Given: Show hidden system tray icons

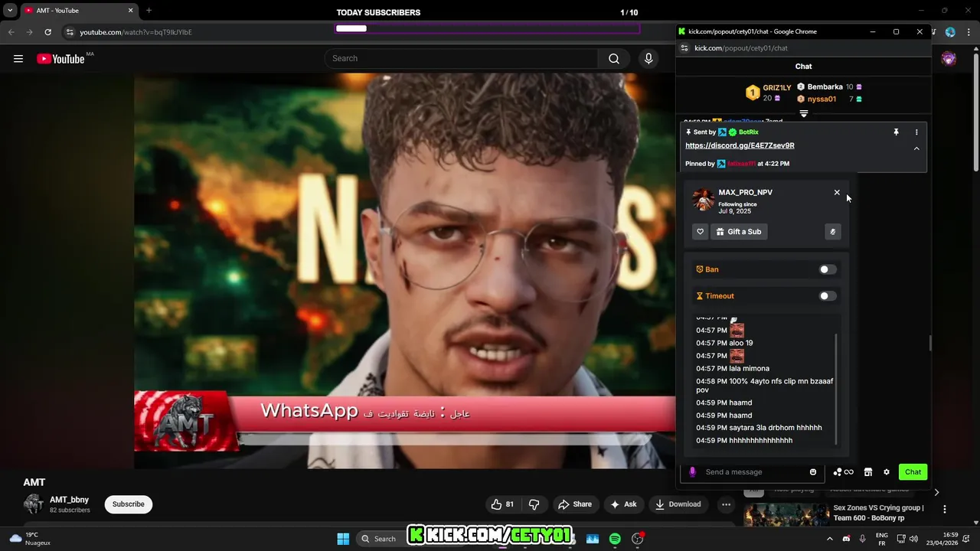Looking at the screenshot, I should point(829,539).
